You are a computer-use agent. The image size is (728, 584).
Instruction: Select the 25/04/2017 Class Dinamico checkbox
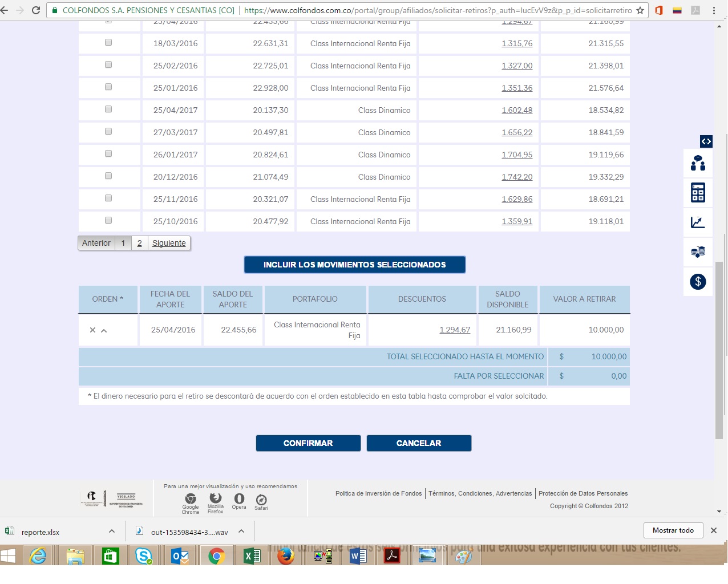108,109
